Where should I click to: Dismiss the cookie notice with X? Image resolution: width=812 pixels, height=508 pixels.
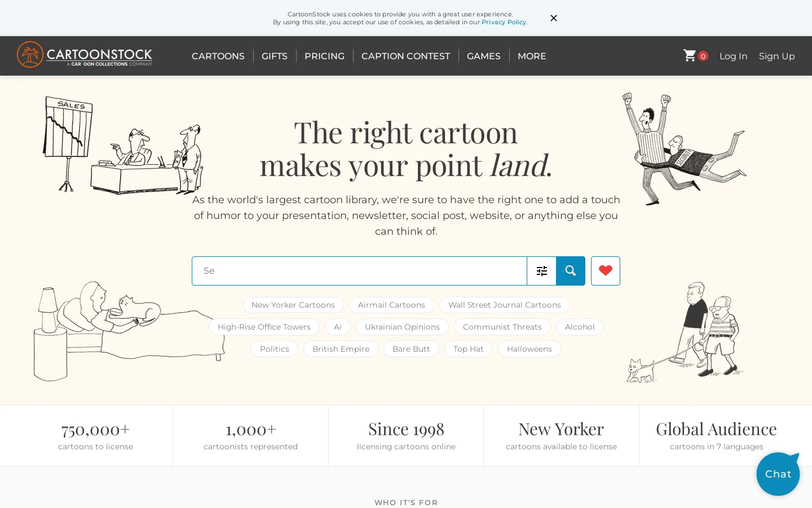(554, 18)
